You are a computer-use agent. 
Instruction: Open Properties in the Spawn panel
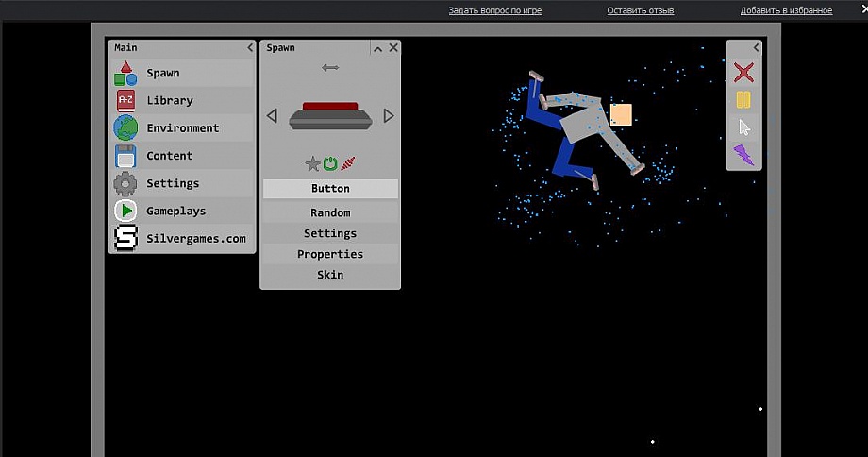pyautogui.click(x=330, y=254)
